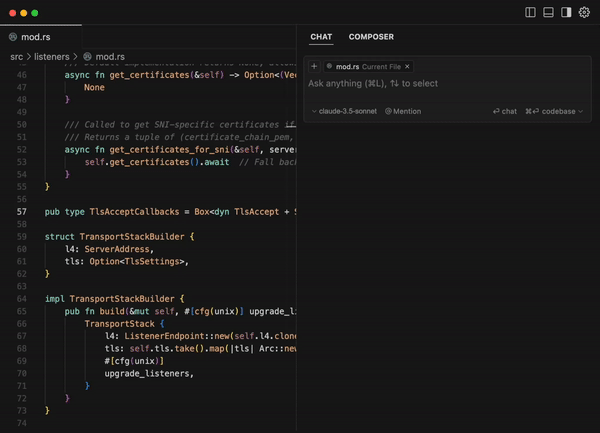Click the Rust file icon on the mod.rs tab
The height and width of the screenshot is (433, 600).
coord(13,37)
